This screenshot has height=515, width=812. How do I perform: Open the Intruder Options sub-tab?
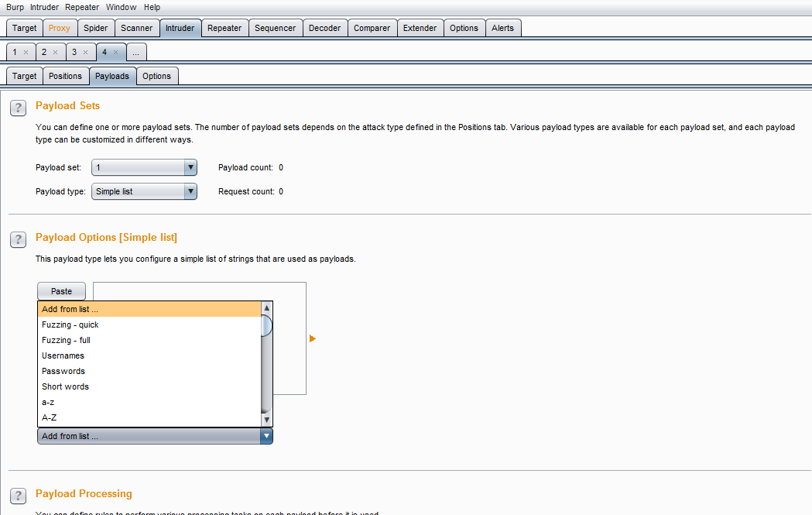[157, 76]
